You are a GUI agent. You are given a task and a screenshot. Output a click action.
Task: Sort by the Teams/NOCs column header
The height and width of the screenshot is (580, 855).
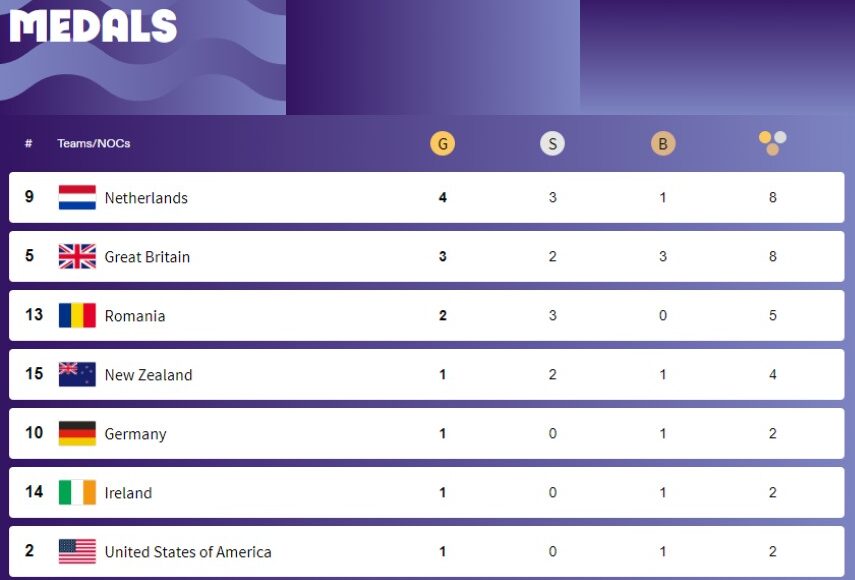coord(94,143)
